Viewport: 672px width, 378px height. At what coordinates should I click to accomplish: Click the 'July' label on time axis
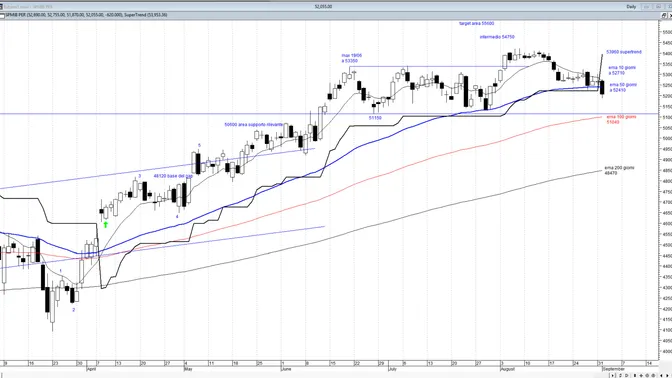coord(392,369)
